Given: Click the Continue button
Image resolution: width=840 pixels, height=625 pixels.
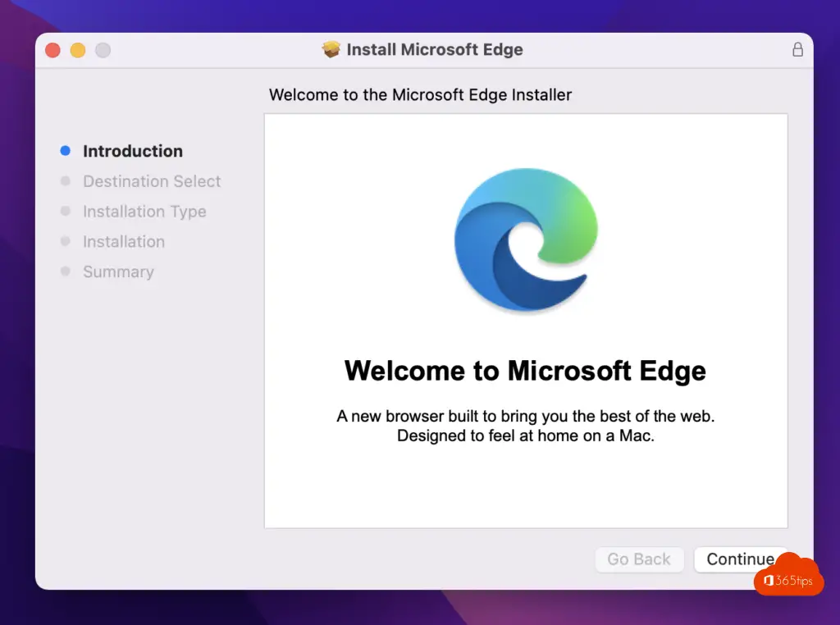Looking at the screenshot, I should point(741,559).
